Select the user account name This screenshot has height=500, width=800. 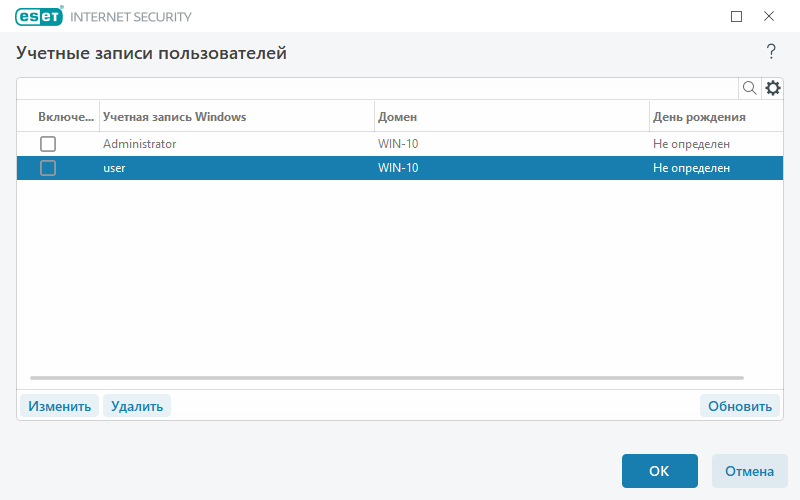[x=114, y=168]
